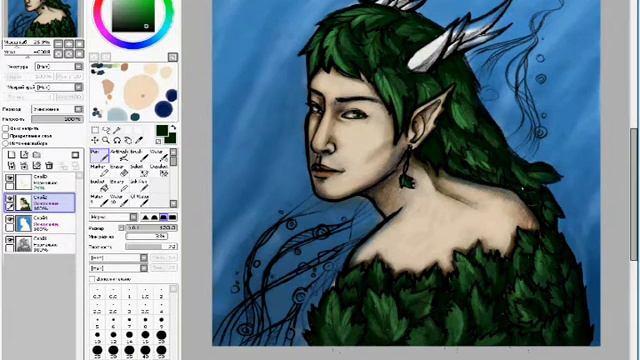Choose the Water brush tool in first tray row
Screen dimensions: 640x360
(159, 156)
